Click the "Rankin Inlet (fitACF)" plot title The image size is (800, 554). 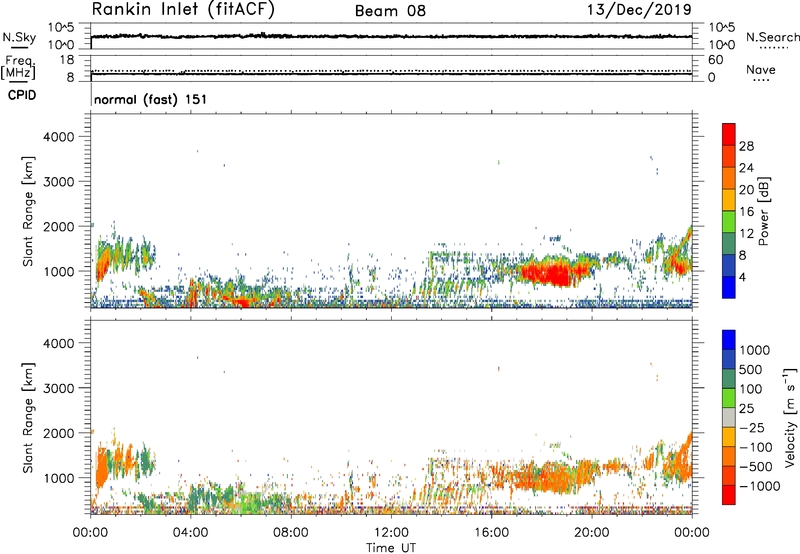pyautogui.click(x=183, y=10)
